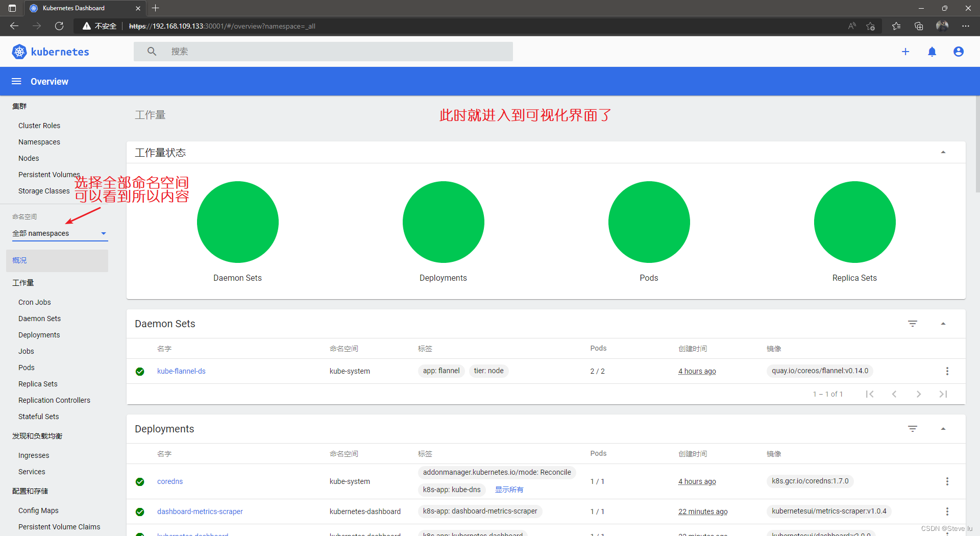Click the browser profile avatar

(942, 26)
